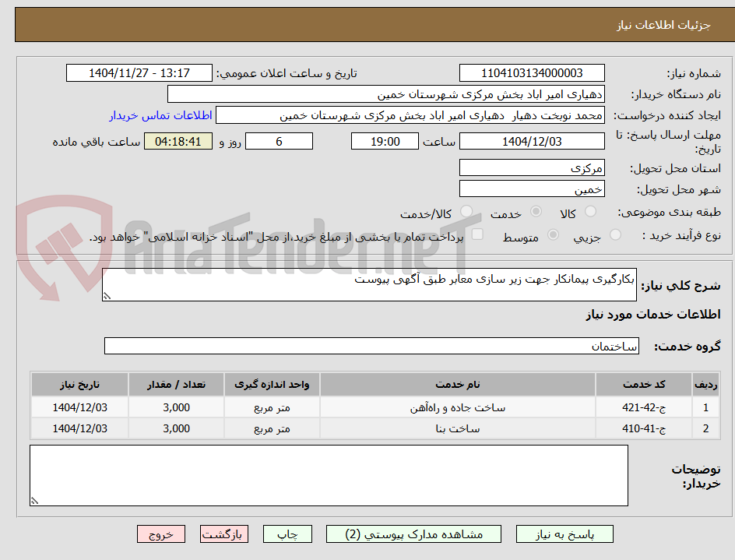Click the تعداد / مقدار column header
This screenshot has width=735, height=560.
[x=176, y=385]
